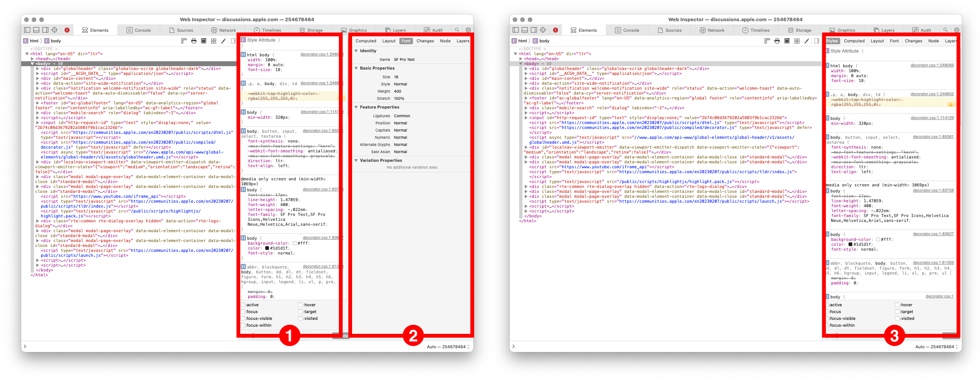The width and height of the screenshot is (980, 380).
Task: In left inspector, open the Sources tab
Action: [181, 30]
